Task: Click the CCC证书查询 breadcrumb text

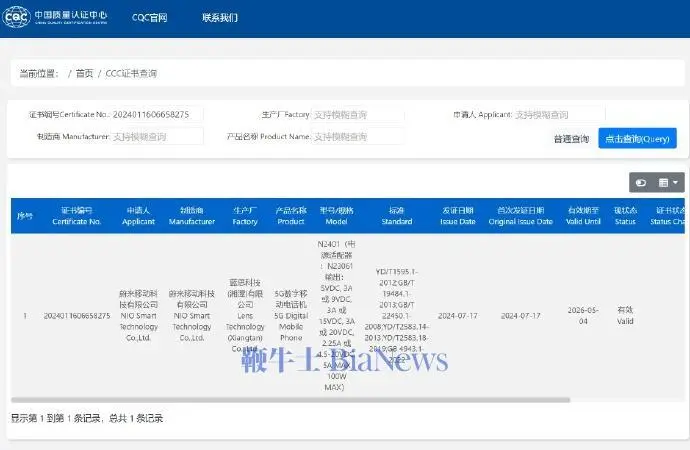Action: click(x=130, y=73)
